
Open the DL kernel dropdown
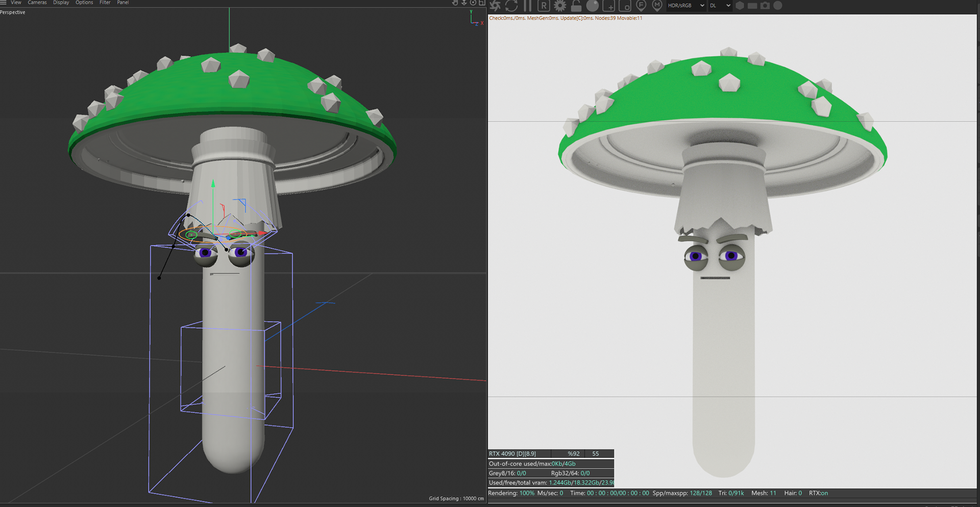(x=720, y=6)
